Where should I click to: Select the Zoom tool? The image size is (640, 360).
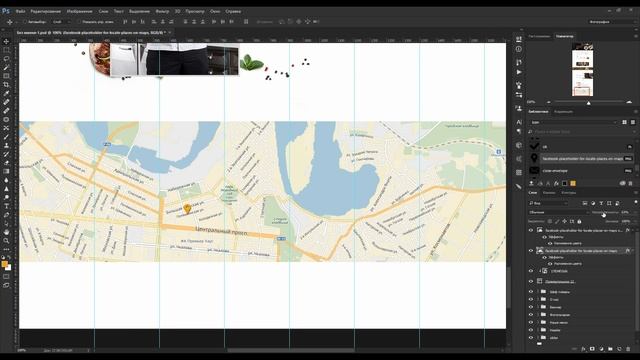(x=6, y=241)
